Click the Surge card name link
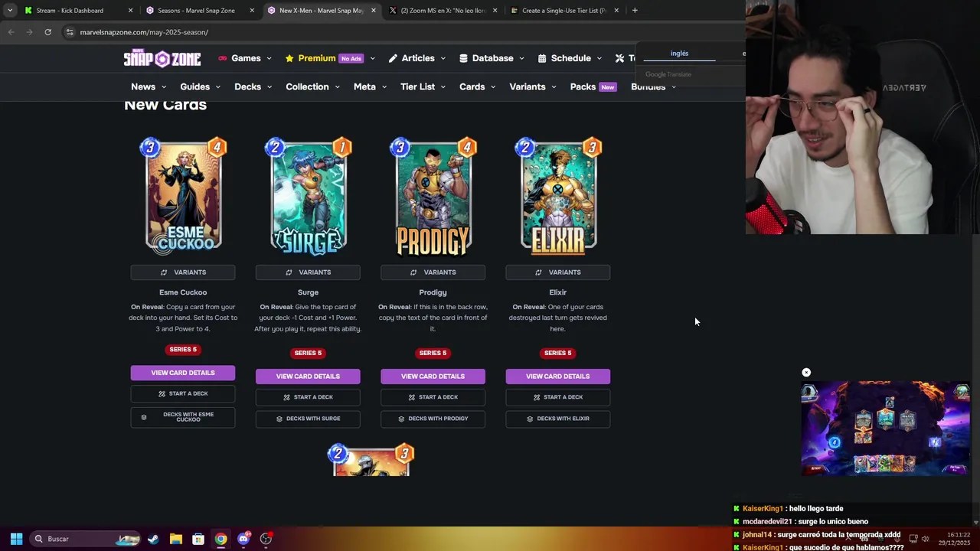 (x=308, y=292)
